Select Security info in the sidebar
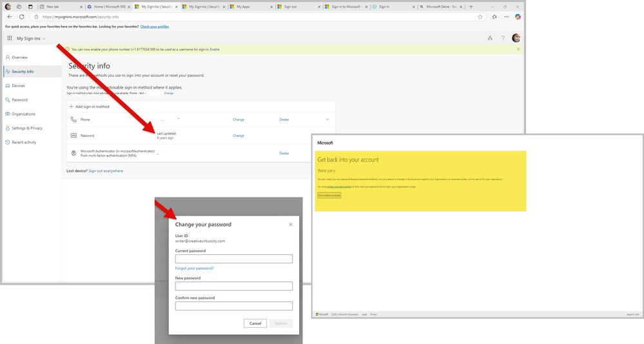 pyautogui.click(x=32, y=72)
